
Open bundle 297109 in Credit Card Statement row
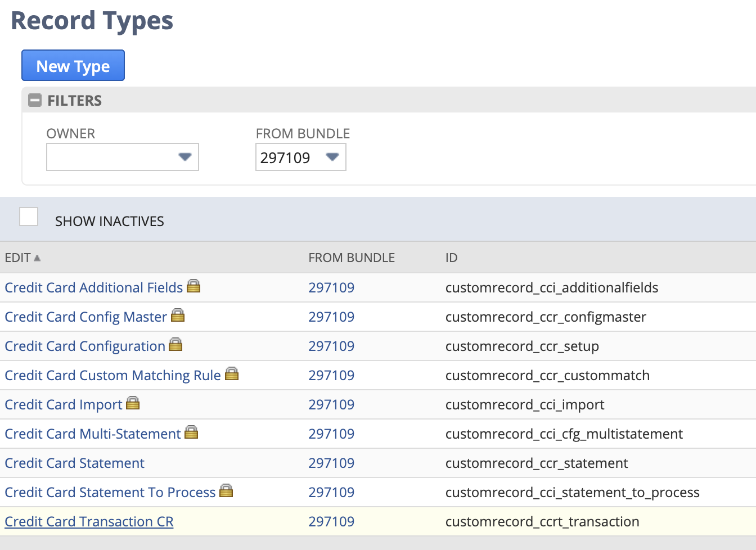331,463
